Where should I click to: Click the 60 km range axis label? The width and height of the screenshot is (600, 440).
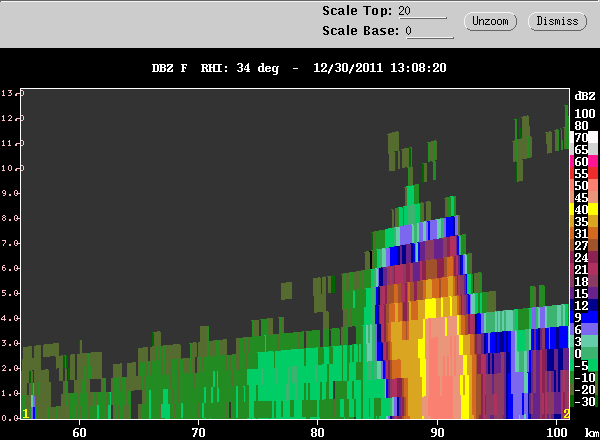point(79,433)
